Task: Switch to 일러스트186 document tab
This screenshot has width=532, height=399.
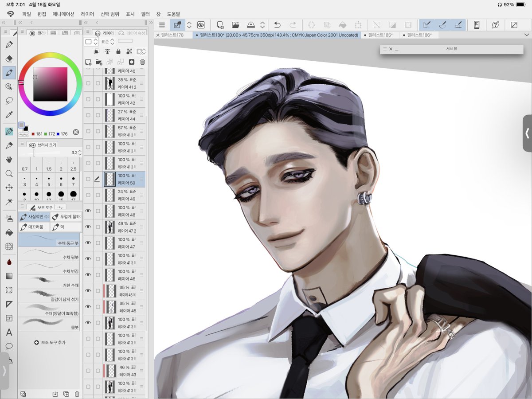Action: (x=419, y=35)
